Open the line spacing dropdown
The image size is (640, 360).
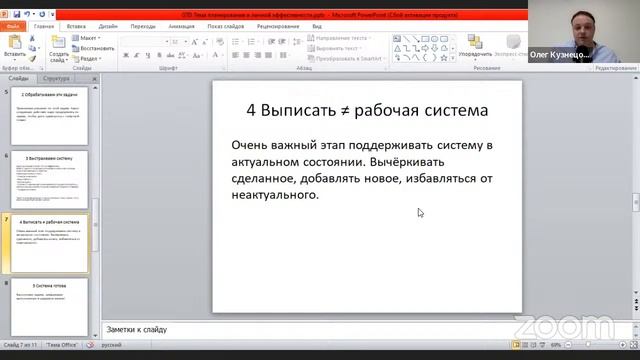(x=297, y=42)
